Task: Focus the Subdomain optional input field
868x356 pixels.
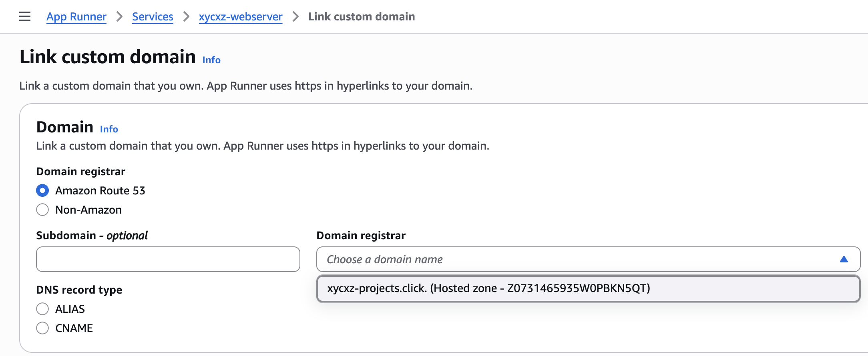Action: click(x=168, y=259)
